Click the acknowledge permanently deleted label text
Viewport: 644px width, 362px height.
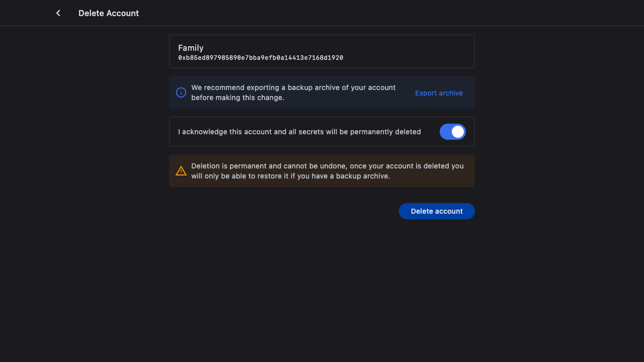[x=299, y=132]
